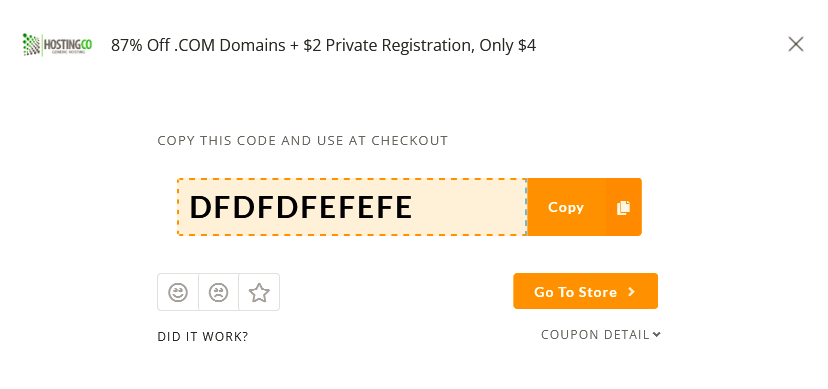Viewport: 828px width, 389px height.
Task: Click the green dotted graphic in the logo
Action: tap(31, 45)
